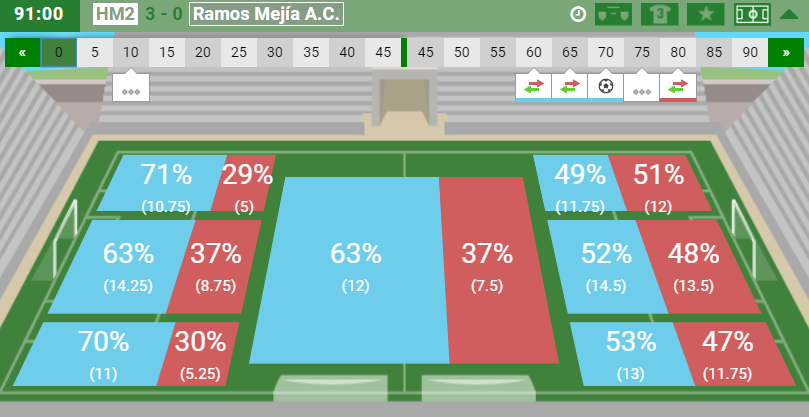View the substitution event at minute 60
Viewport: 809px width, 417px height.
pyautogui.click(x=533, y=87)
